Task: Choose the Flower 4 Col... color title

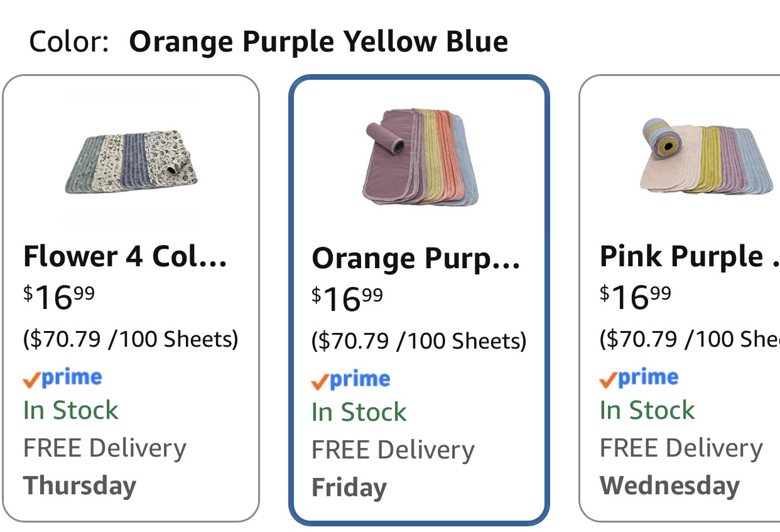Action: [125, 256]
